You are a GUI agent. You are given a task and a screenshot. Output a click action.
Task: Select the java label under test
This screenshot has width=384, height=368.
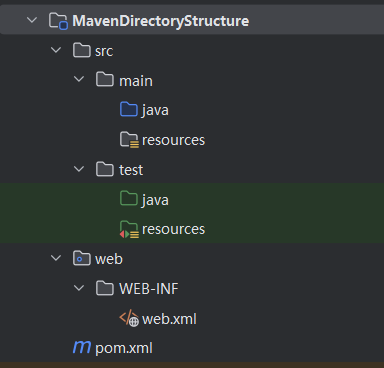[x=155, y=200]
